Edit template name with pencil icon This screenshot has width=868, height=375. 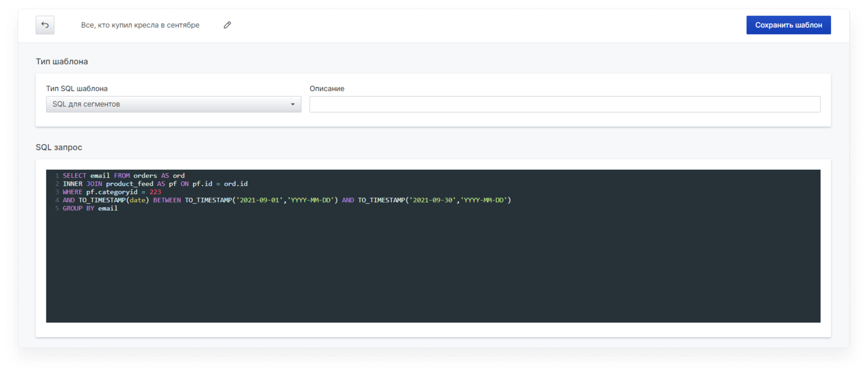[227, 25]
